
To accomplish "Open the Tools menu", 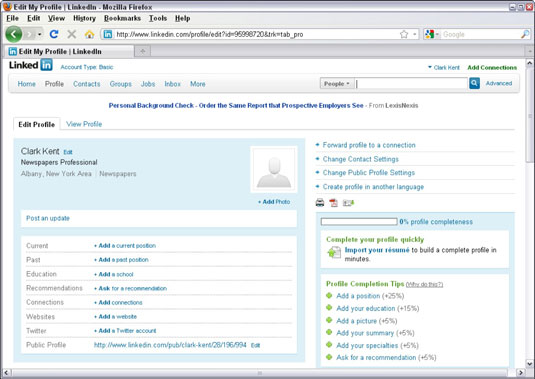I will click(158, 18).
